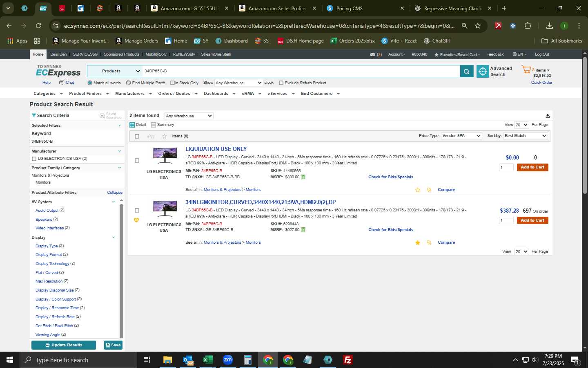
Task: Open warehouse dropdown next to items found
Action: coord(189,116)
